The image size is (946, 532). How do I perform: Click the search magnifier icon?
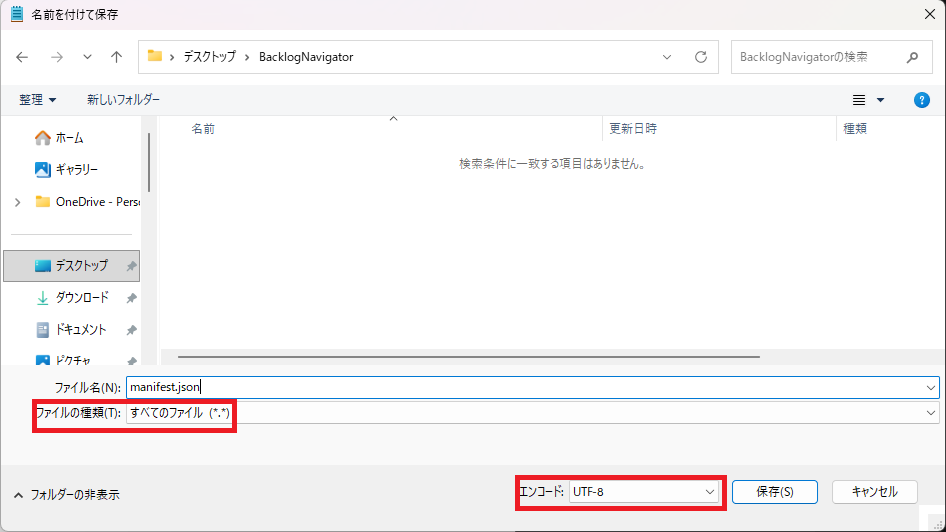click(x=911, y=57)
